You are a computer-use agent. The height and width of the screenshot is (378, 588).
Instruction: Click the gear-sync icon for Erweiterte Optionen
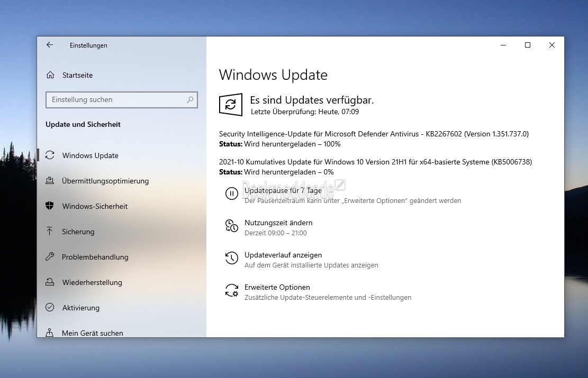coord(232,290)
